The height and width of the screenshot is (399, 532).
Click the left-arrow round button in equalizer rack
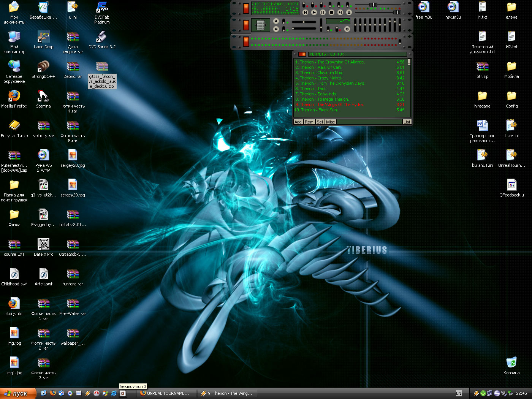pyautogui.click(x=276, y=29)
